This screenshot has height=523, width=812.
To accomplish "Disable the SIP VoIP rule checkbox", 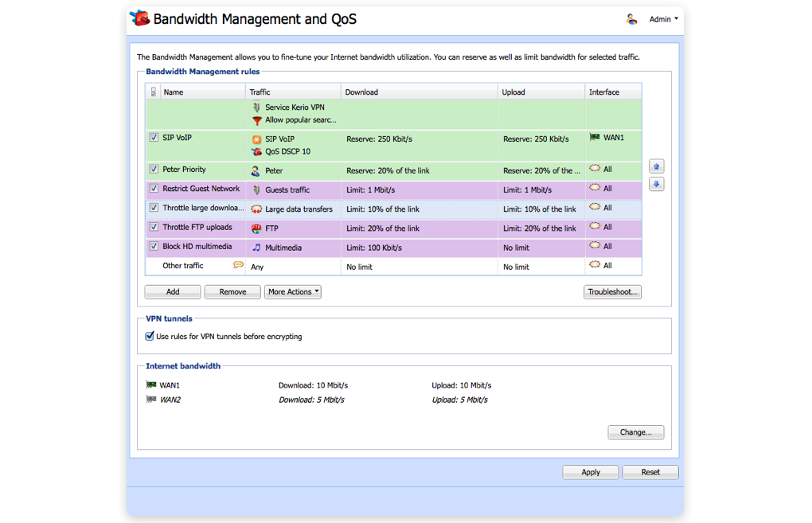I will tap(154, 138).
